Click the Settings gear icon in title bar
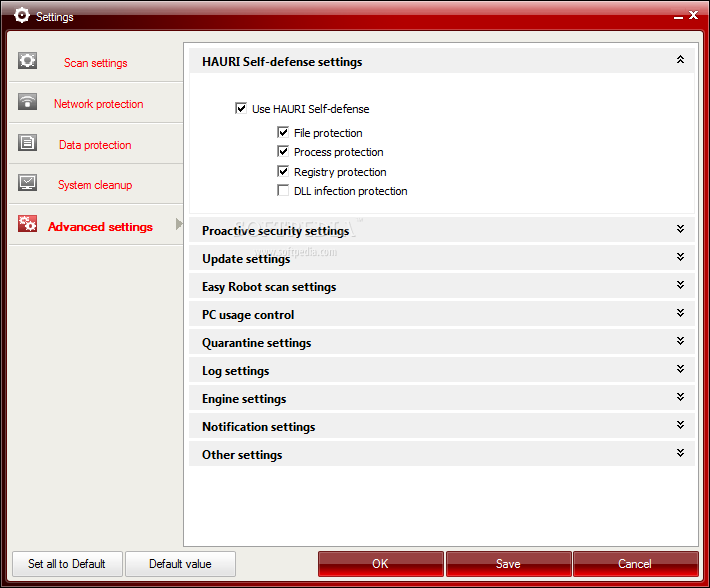710x588 pixels. pos(21,15)
